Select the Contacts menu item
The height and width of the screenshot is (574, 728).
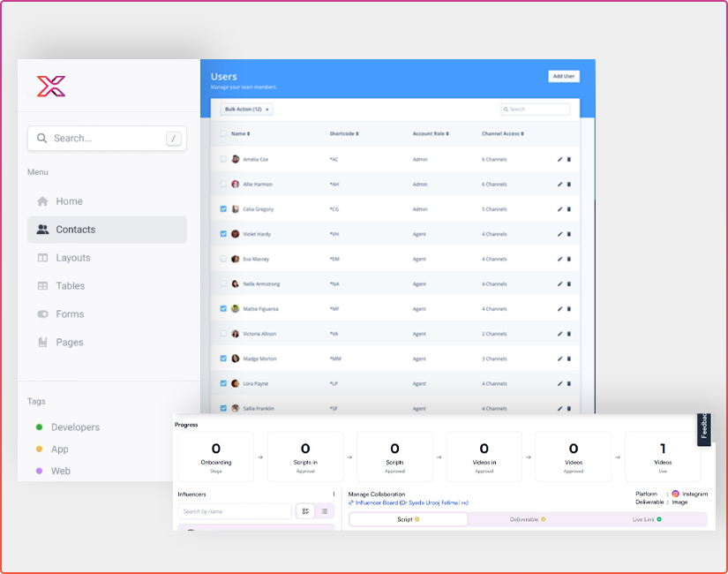tap(75, 230)
